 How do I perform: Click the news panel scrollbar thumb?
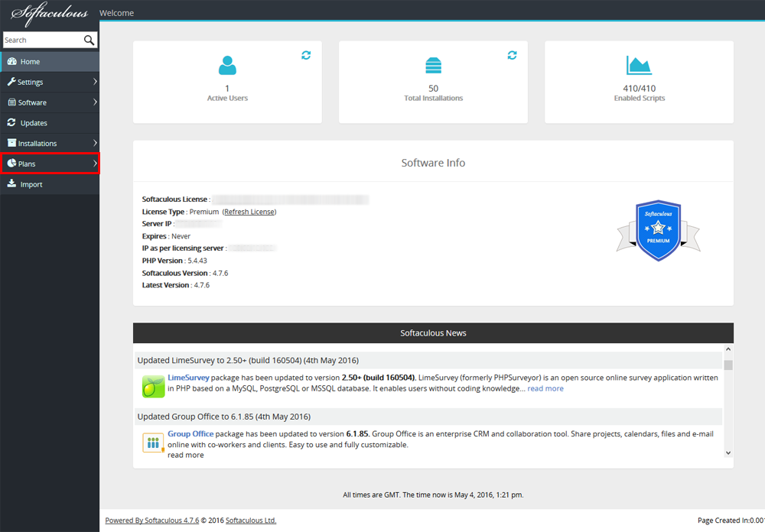point(728,365)
